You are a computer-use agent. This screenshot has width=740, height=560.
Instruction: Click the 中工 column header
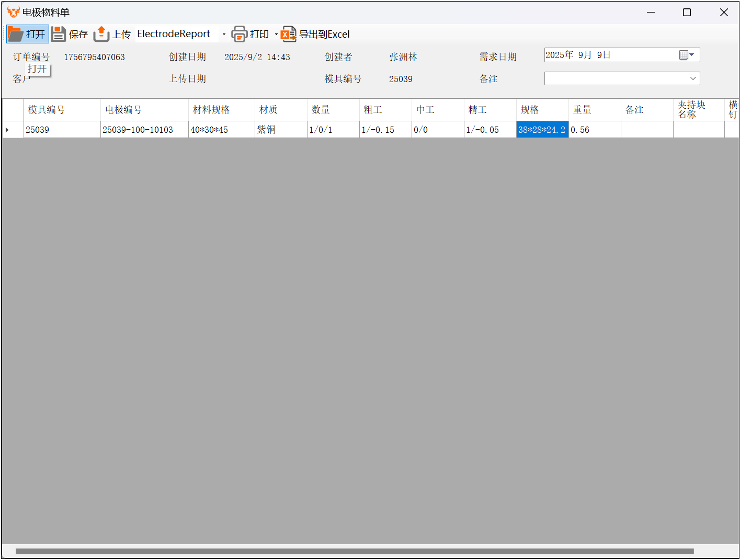point(437,110)
